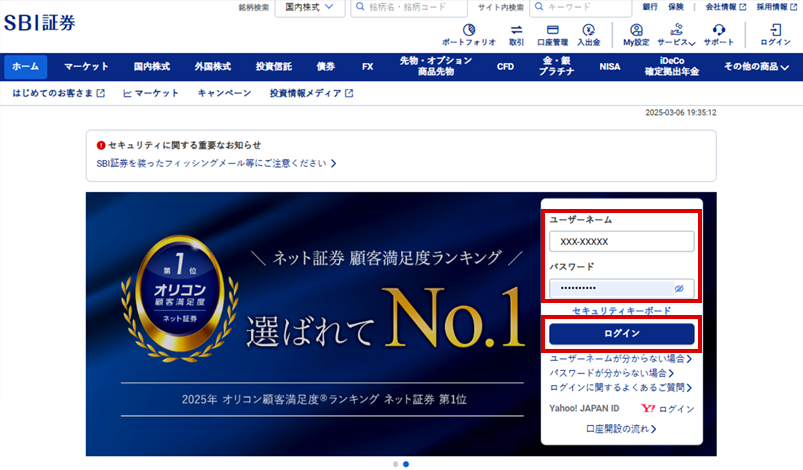803x470 pixels.
Task: Open the NISA menu
Action: [x=609, y=67]
